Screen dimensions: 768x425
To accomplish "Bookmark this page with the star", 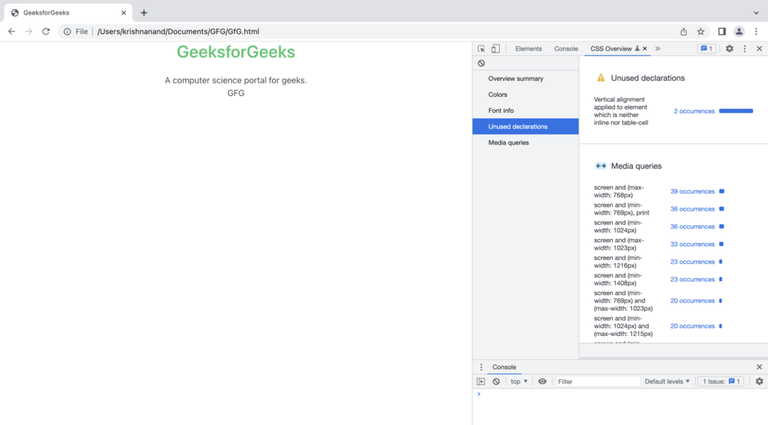I will point(701,31).
